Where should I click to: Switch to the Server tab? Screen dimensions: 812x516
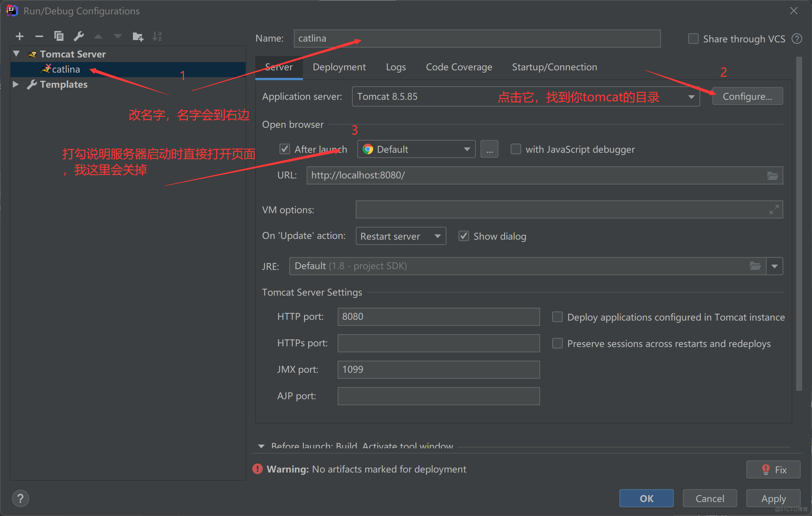pos(279,67)
